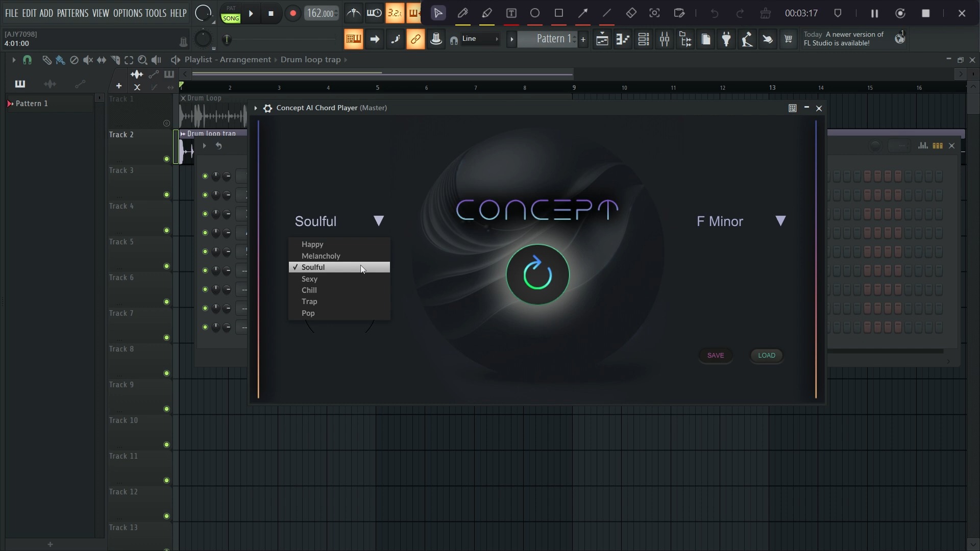980x551 pixels.
Task: Open the EDIT menu
Action: click(x=29, y=13)
